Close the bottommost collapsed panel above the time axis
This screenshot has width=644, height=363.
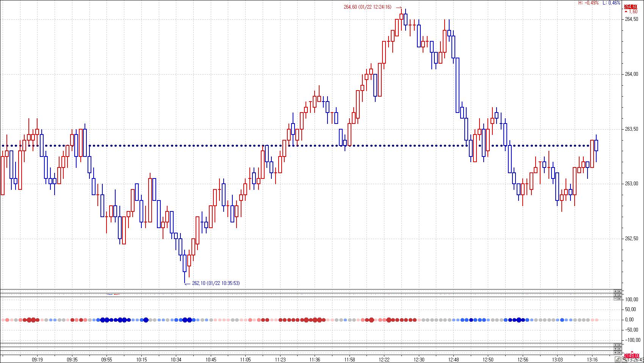619,353
